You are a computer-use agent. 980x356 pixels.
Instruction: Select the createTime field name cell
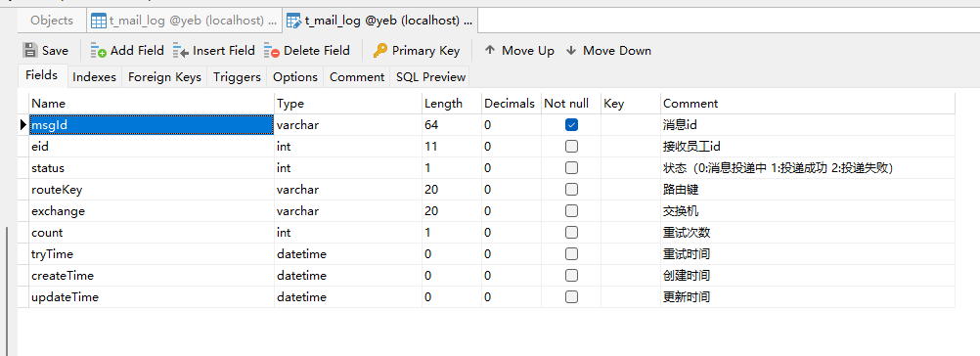152,276
